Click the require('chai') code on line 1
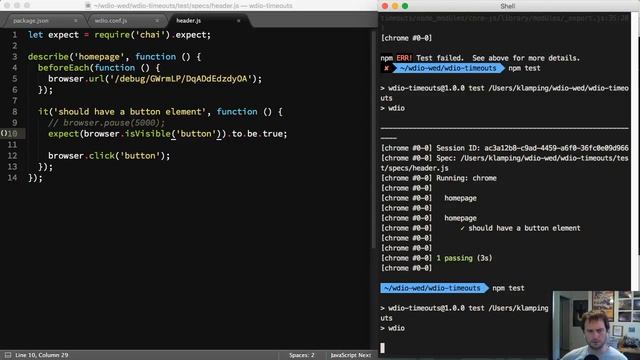This screenshot has height=360, width=640. [132, 35]
